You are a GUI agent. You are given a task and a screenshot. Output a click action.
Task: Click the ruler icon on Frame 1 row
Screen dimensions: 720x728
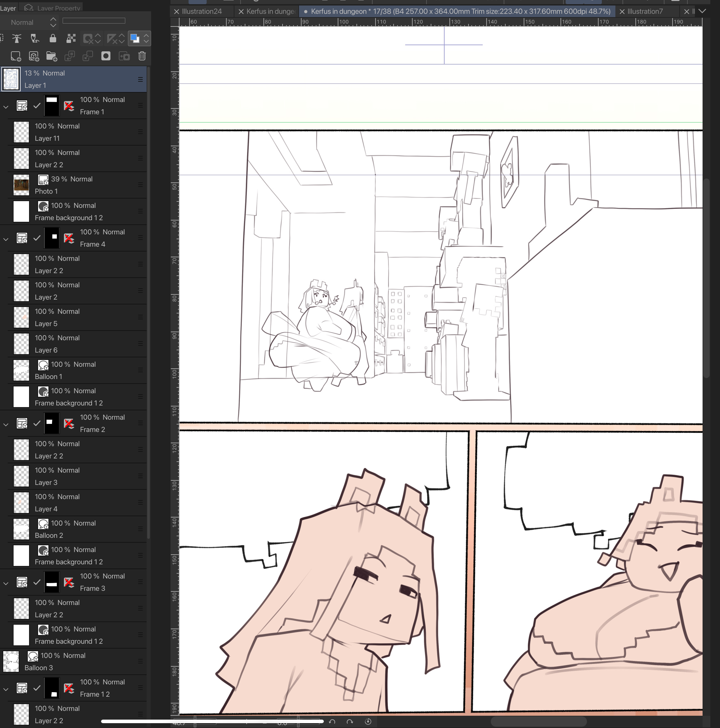tap(69, 106)
